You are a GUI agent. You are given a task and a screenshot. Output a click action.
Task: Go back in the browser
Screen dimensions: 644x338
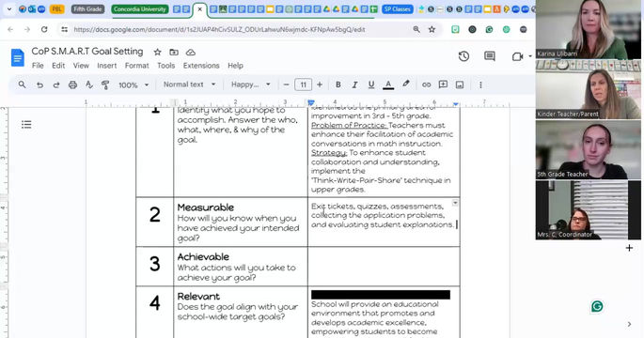click(x=10, y=29)
